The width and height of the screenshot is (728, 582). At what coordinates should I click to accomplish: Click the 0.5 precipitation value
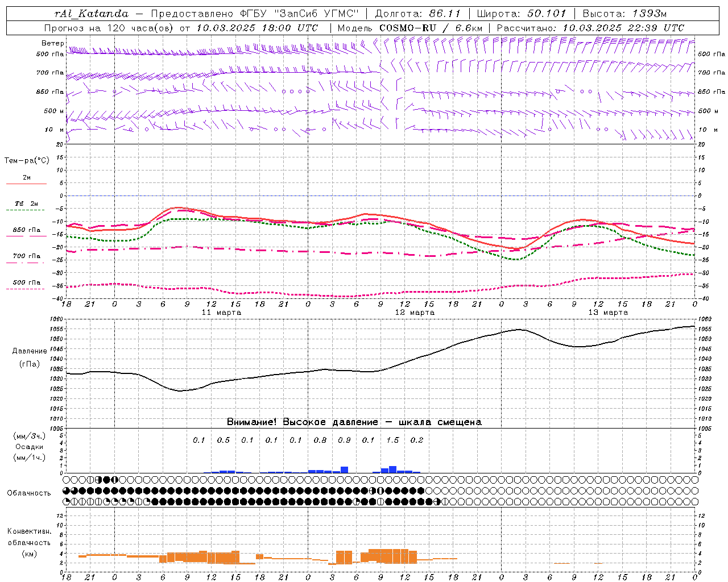click(x=224, y=440)
